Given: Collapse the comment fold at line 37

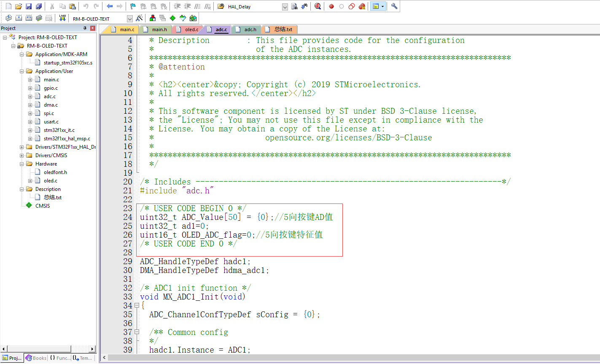Looking at the screenshot, I should click(137, 332).
